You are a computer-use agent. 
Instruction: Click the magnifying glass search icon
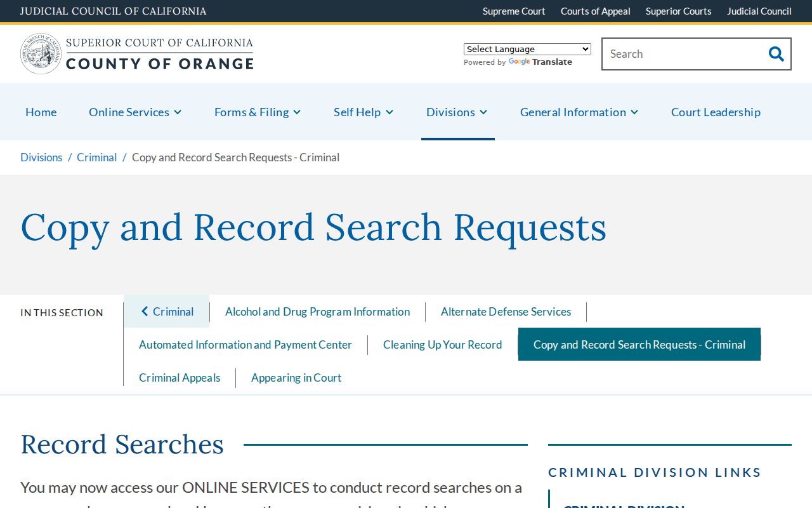click(x=776, y=54)
